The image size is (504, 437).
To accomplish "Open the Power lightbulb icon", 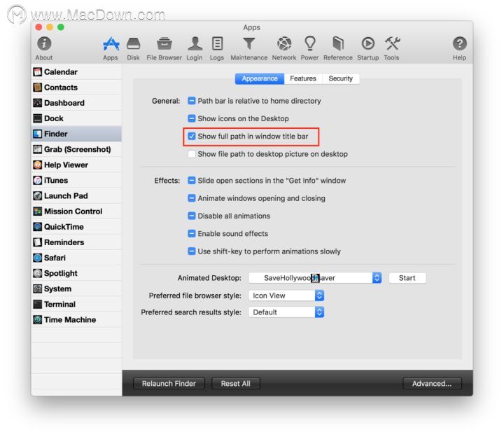I will (x=310, y=43).
